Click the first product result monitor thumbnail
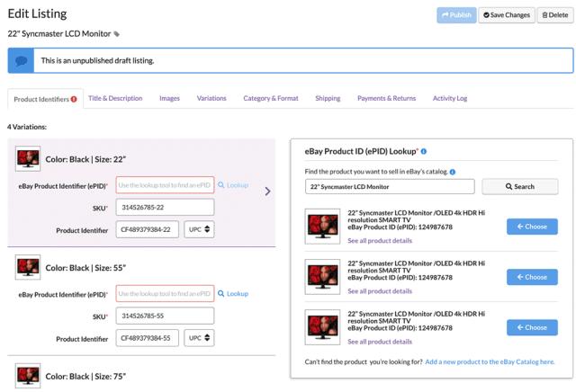Viewport: 576px width, 392px height. (x=322, y=226)
